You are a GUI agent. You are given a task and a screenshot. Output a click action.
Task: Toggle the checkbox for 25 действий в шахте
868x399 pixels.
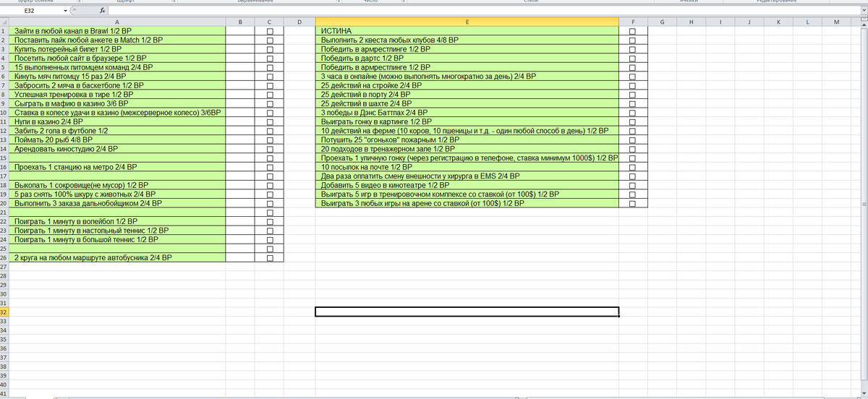tap(633, 103)
